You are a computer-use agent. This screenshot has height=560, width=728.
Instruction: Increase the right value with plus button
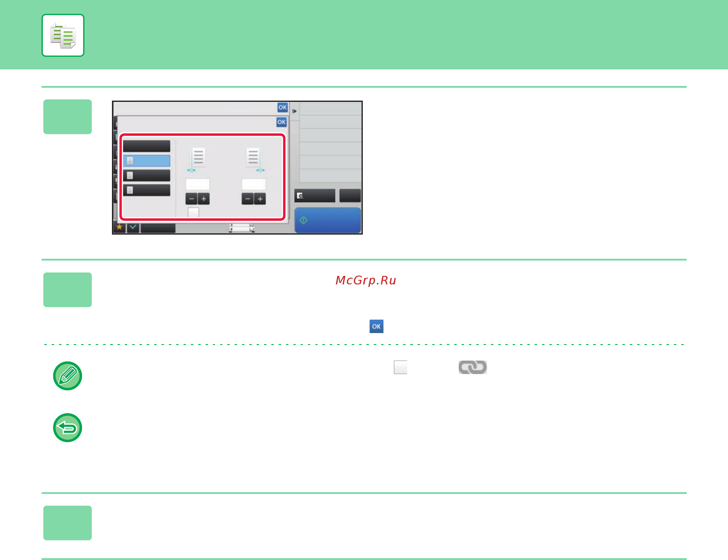tap(260, 199)
